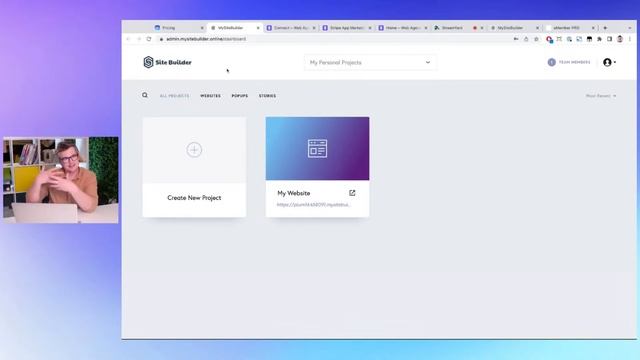Click the My Website project title
Image resolution: width=640 pixels, height=360 pixels.
(293, 193)
